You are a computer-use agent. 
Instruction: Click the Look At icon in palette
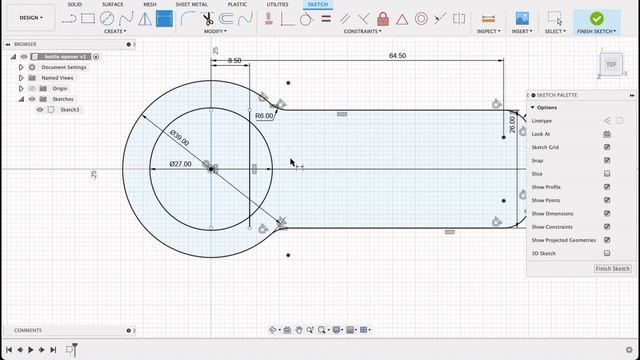[607, 134]
